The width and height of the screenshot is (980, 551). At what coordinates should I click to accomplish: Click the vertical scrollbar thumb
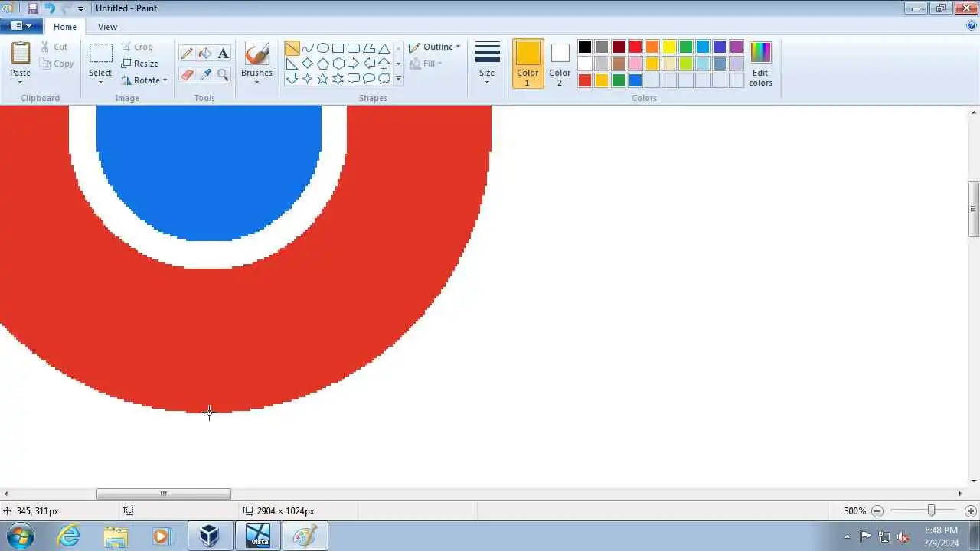coord(974,209)
